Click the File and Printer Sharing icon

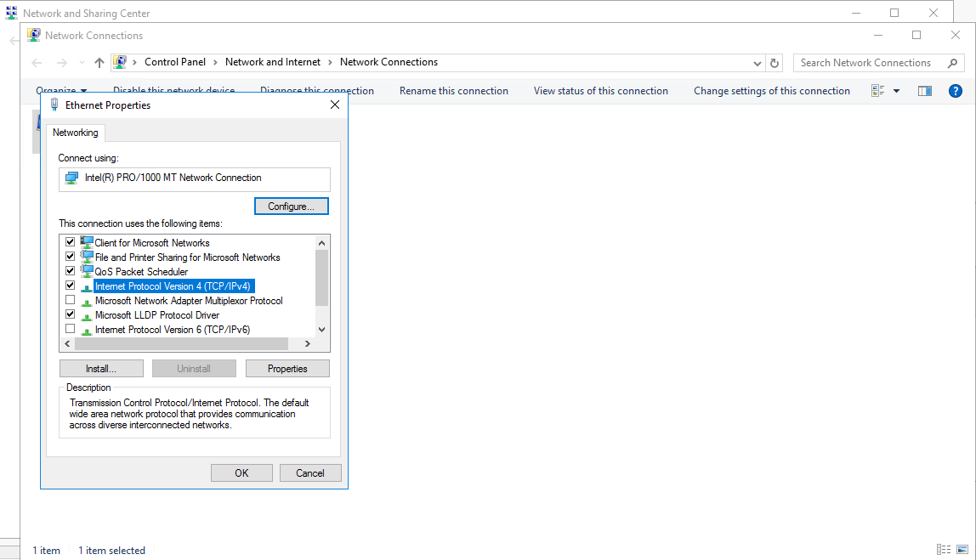87,257
